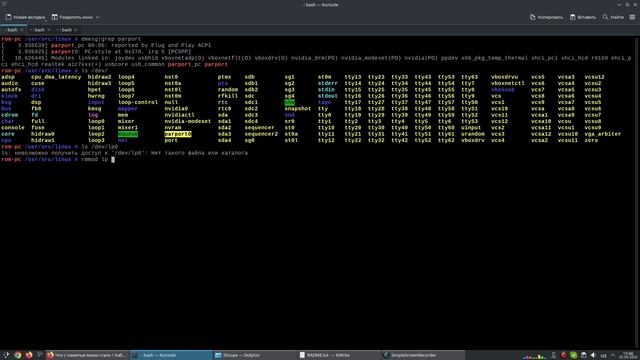The width and height of the screenshot is (640, 360).
Task: Switch to the README.txt — KWrite window
Action: [338, 355]
